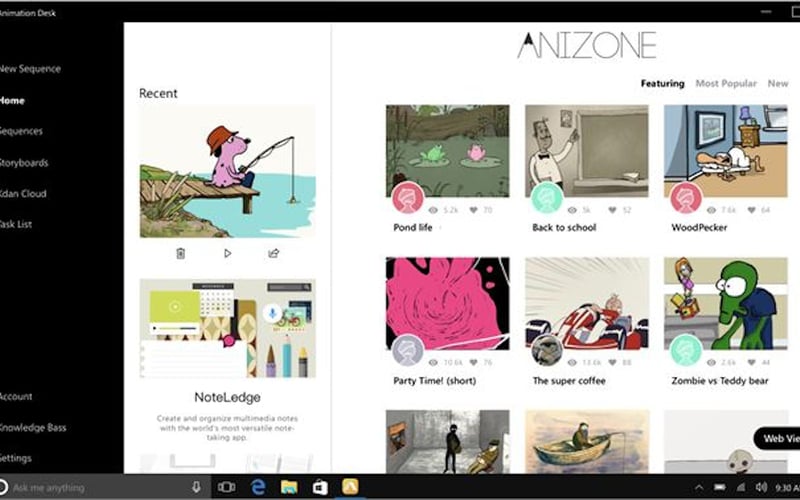The height and width of the screenshot is (500, 800).
Task: Open Kdan Cloud in the sidebar
Action: pyautogui.click(x=23, y=193)
